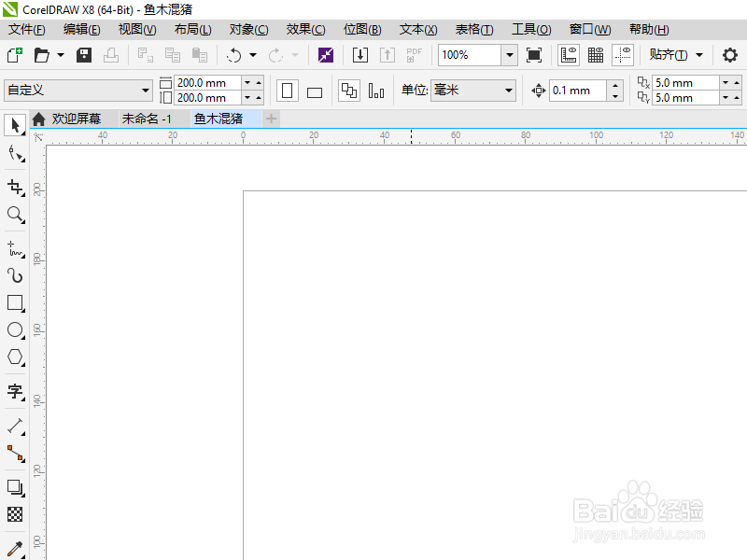This screenshot has height=560, width=747.
Task: Toggle All Pages layout button
Action: tap(348, 91)
